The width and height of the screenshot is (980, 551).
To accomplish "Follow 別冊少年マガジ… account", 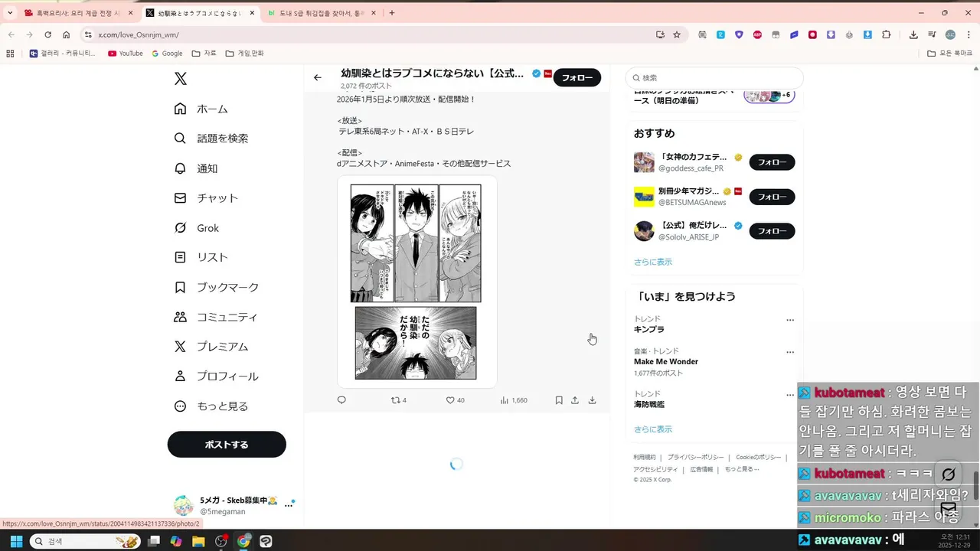I will point(772,197).
